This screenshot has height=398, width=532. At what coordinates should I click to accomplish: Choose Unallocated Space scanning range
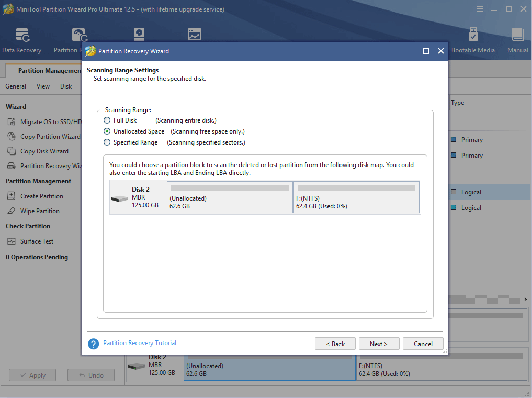(x=107, y=131)
